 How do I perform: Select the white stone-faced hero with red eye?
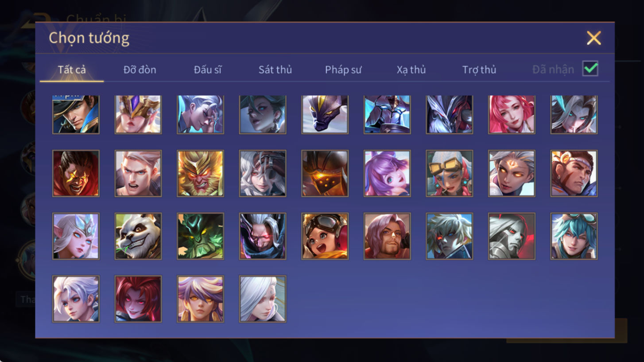click(512, 236)
